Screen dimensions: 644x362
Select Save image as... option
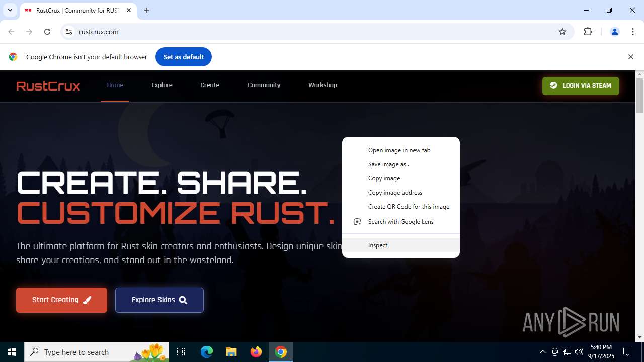coord(401,164)
